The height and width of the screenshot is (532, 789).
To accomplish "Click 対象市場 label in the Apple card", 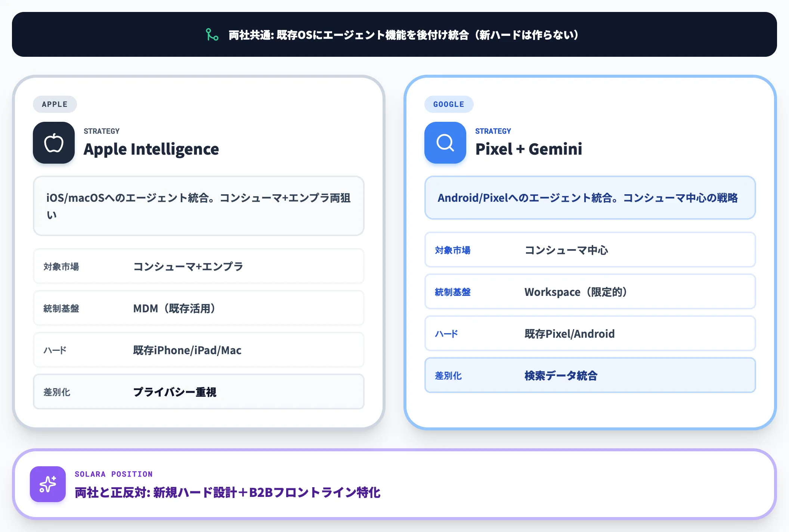I will [61, 266].
